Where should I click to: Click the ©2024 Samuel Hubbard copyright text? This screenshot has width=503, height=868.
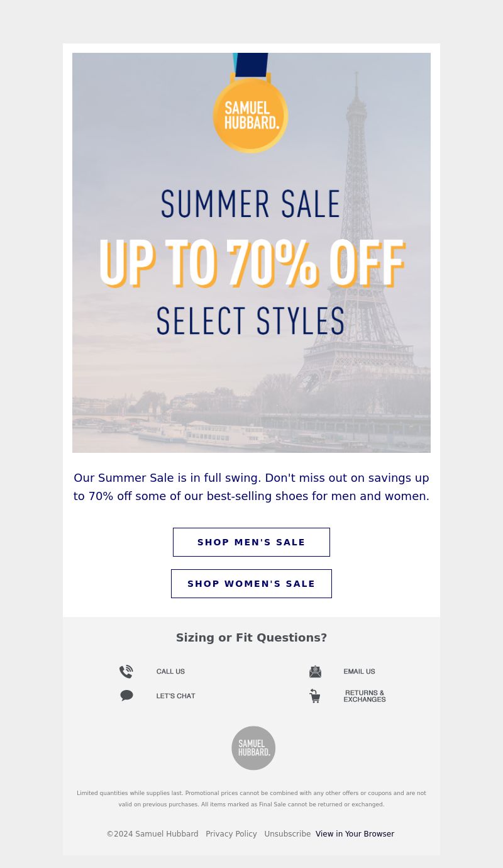[152, 834]
